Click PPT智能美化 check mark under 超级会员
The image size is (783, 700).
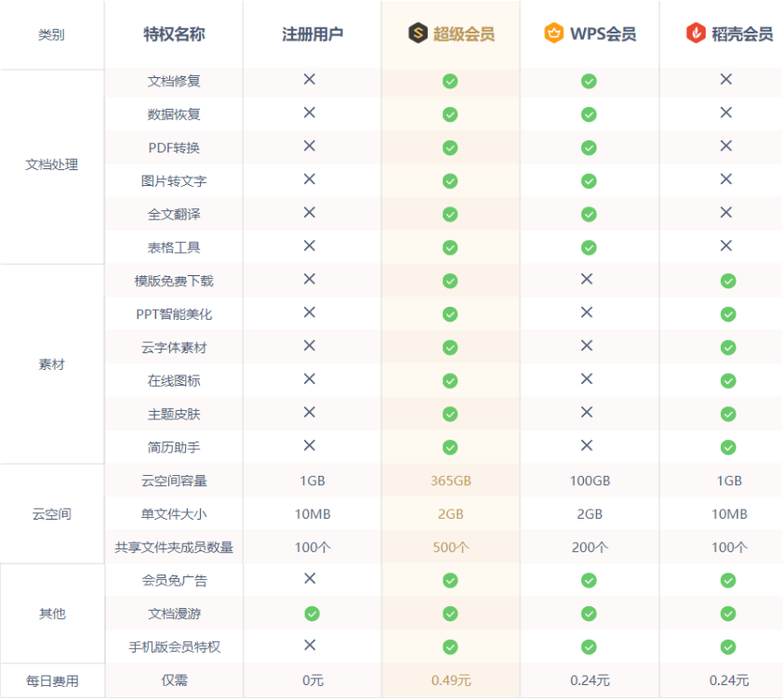pos(450,314)
